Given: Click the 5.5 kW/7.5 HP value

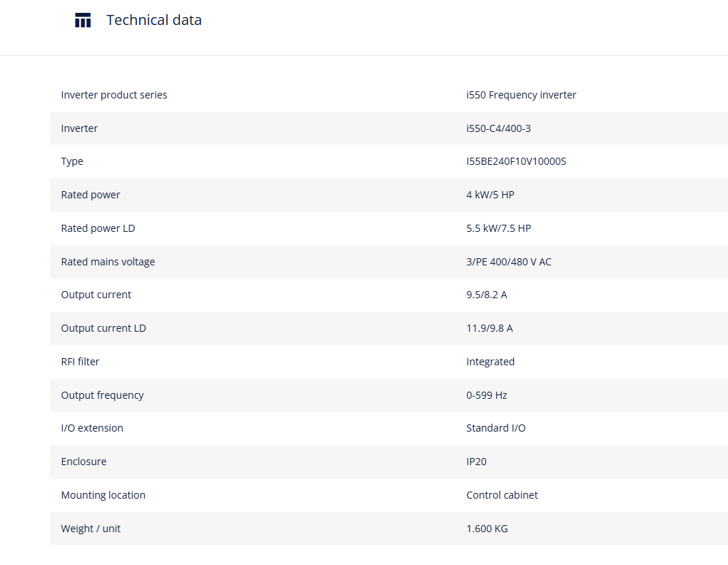Looking at the screenshot, I should [x=498, y=228].
